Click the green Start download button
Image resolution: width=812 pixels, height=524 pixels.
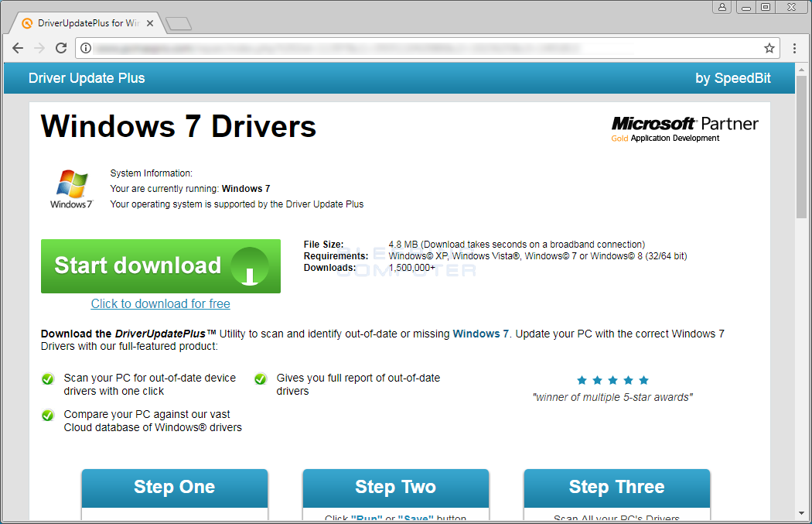point(161,266)
